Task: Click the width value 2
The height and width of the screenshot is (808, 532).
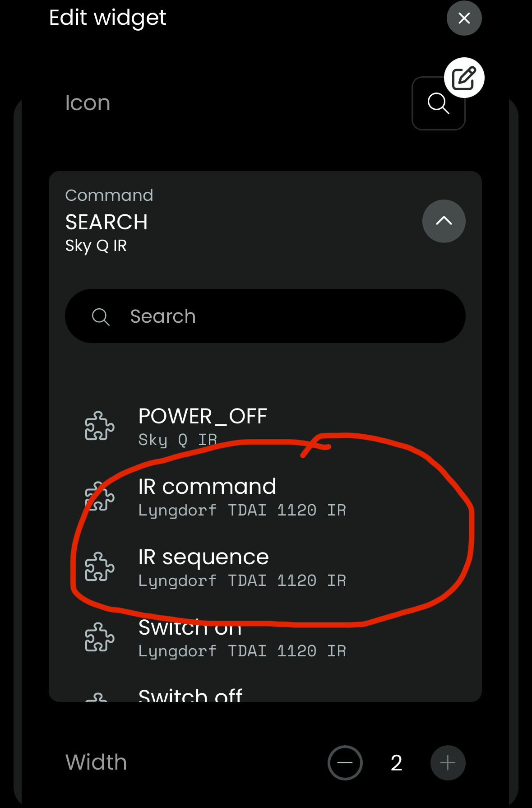Action: pyautogui.click(x=396, y=763)
